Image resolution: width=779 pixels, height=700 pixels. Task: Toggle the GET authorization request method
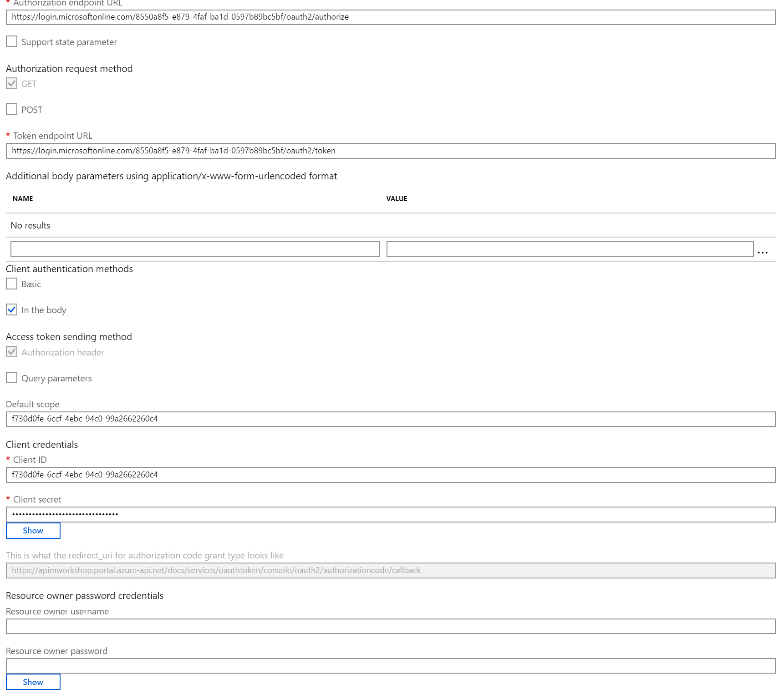point(11,83)
